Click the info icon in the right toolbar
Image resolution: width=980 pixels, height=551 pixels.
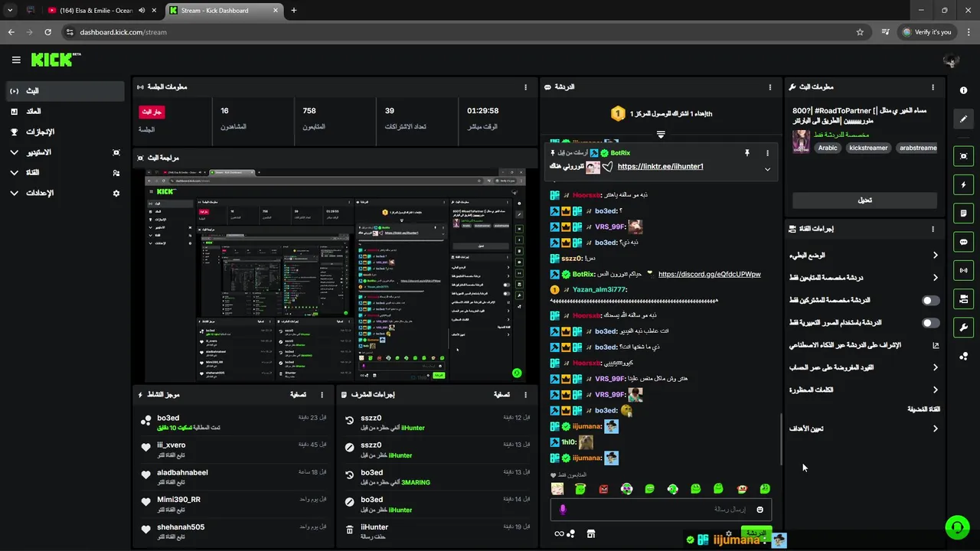pos(963,90)
